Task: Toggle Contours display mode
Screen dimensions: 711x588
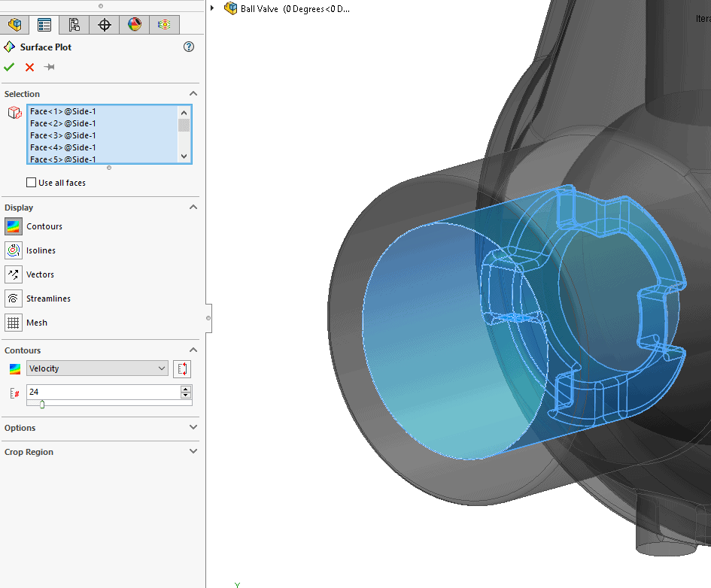Action: click(14, 226)
